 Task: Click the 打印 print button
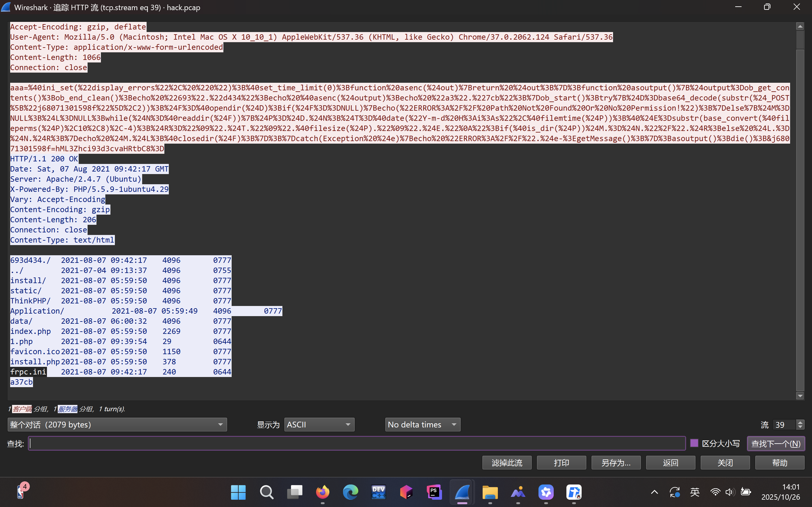(x=561, y=463)
